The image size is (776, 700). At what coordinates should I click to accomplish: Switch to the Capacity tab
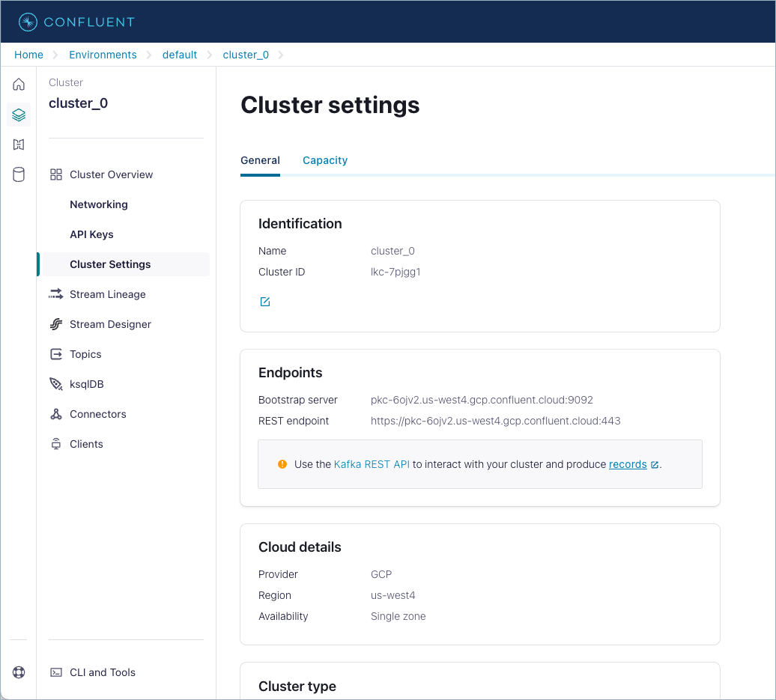point(325,160)
